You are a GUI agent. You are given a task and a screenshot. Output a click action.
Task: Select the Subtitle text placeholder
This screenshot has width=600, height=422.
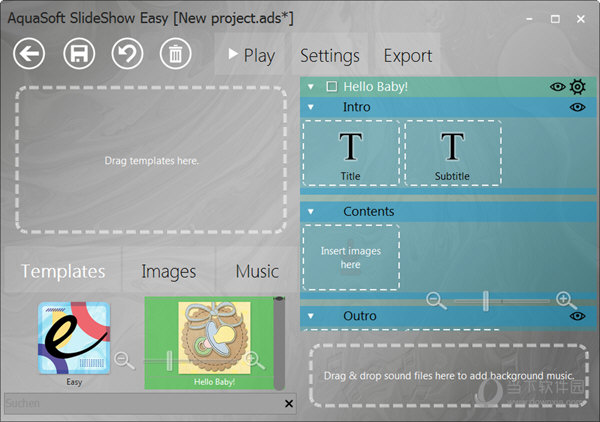(x=453, y=153)
